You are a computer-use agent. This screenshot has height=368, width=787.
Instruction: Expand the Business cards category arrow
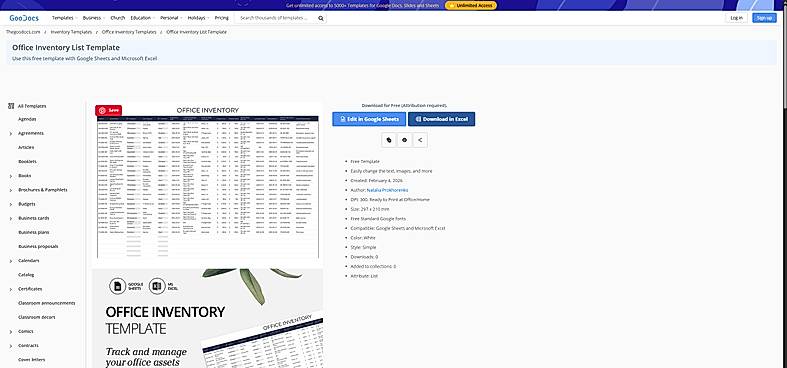point(11,218)
